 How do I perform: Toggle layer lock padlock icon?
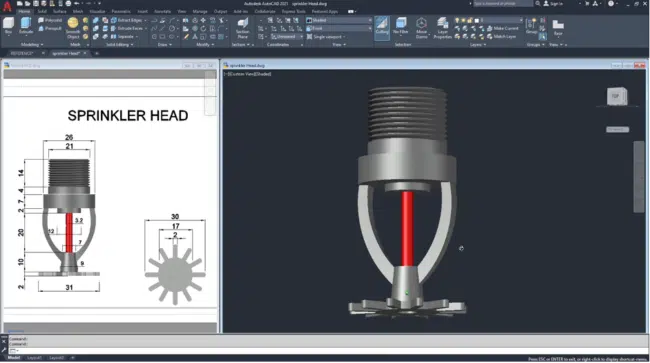click(x=470, y=20)
